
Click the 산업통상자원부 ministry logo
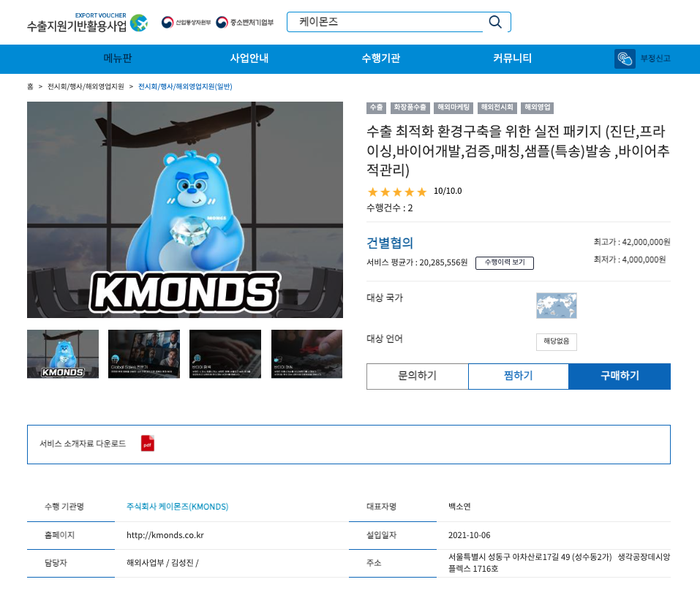187,22
